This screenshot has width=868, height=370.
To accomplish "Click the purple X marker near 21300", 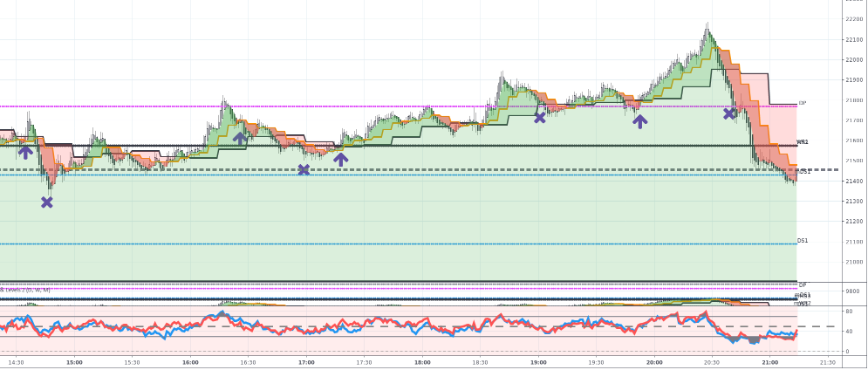I will point(47,202).
